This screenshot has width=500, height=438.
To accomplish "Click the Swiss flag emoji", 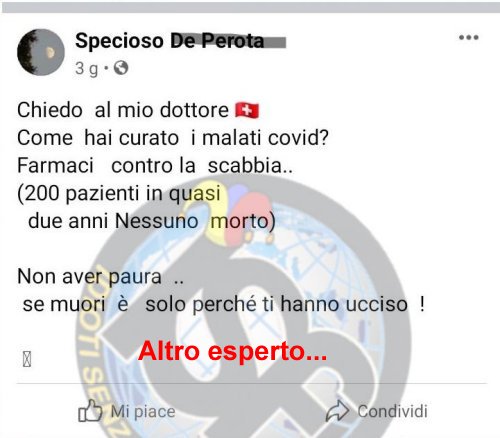I will (x=247, y=110).
